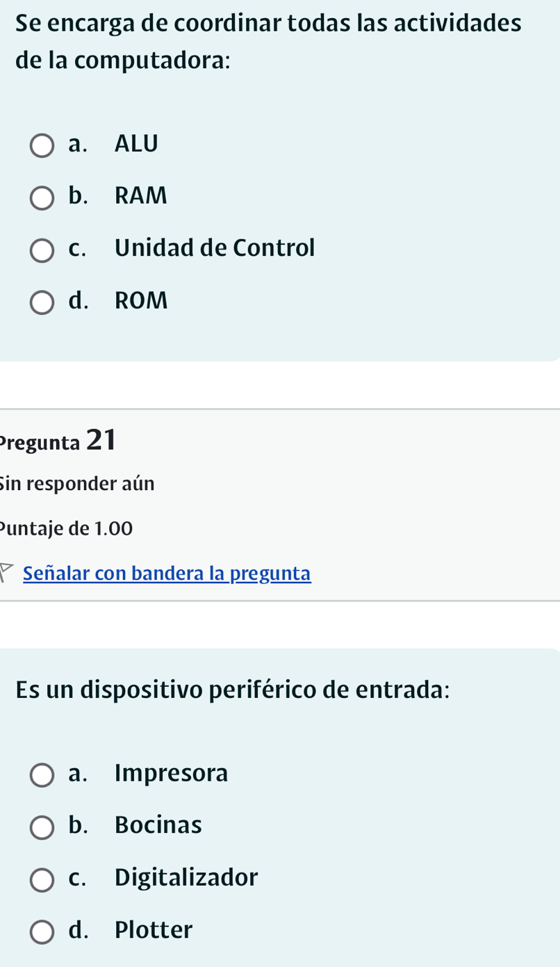Click the 'Unidad de Control' answer text

(215, 247)
